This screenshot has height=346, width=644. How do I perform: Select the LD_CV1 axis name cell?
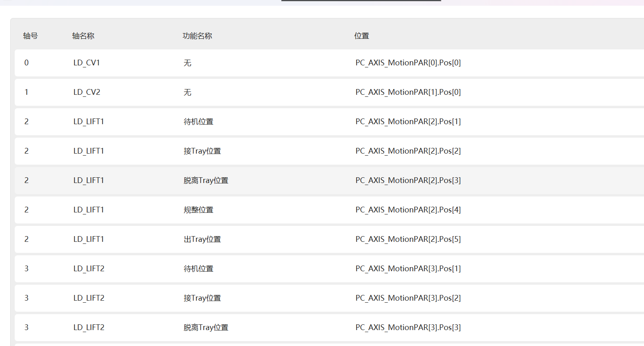click(x=87, y=63)
